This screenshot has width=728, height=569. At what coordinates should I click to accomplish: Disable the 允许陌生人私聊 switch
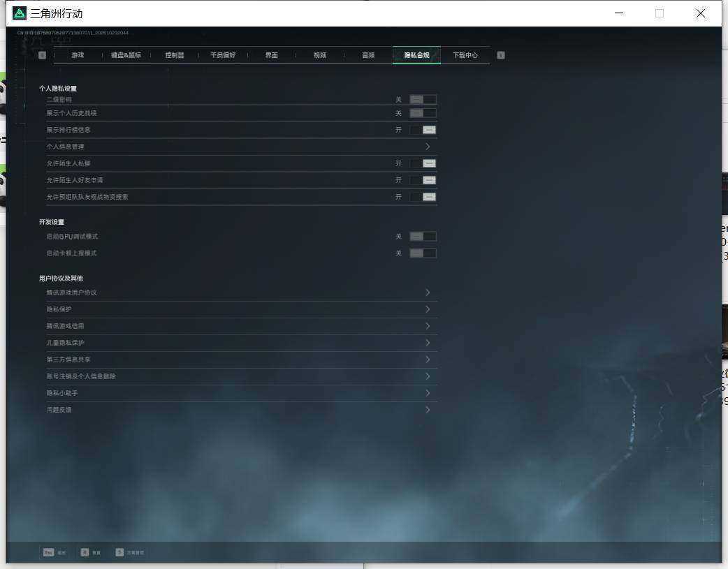tap(423, 163)
